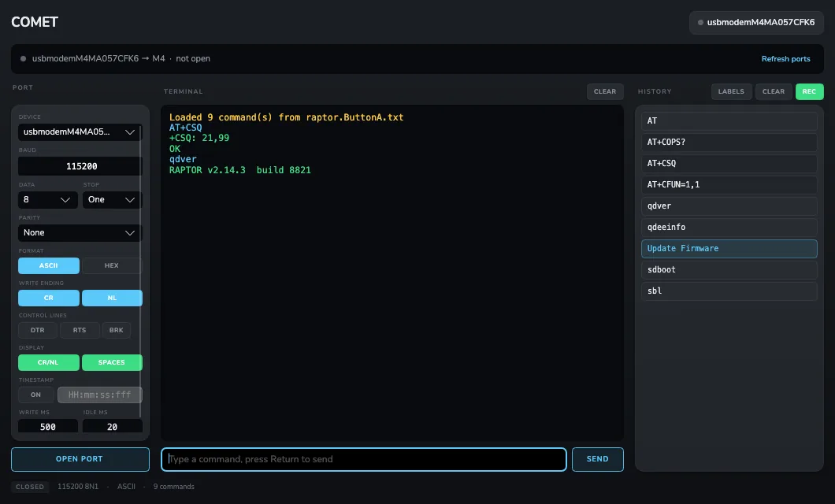Click the command input field
Screen dimensions: 835x504
[364, 459]
